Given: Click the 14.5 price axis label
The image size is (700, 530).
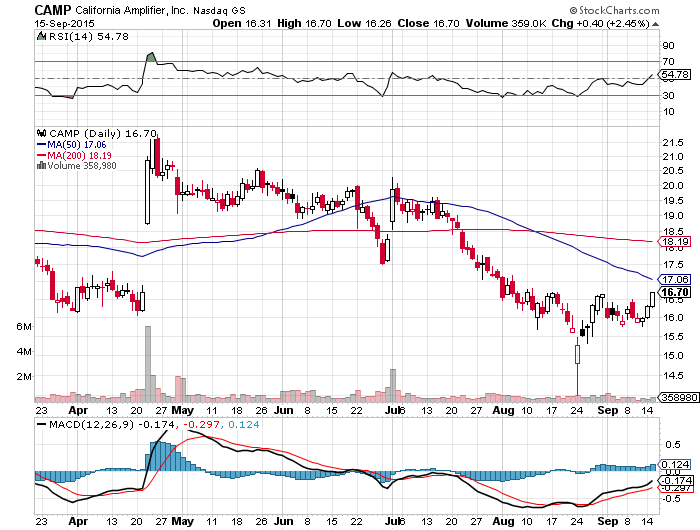Looking at the screenshot, I should [x=673, y=376].
